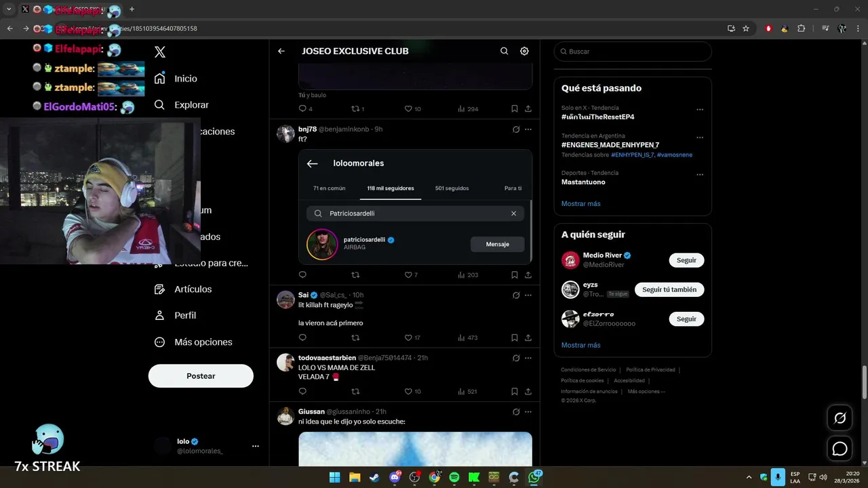Open more options on Sai's post
The height and width of the screenshot is (488, 868).
pyautogui.click(x=528, y=296)
